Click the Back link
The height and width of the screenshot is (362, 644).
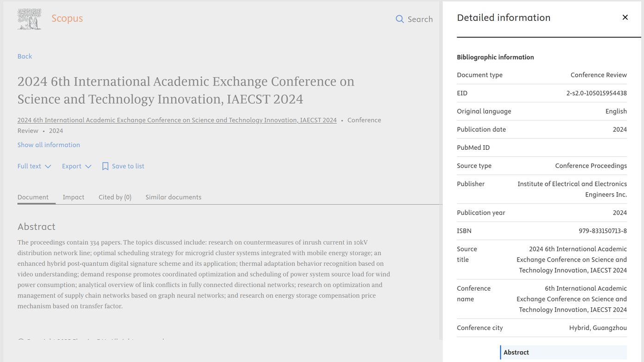click(x=25, y=57)
